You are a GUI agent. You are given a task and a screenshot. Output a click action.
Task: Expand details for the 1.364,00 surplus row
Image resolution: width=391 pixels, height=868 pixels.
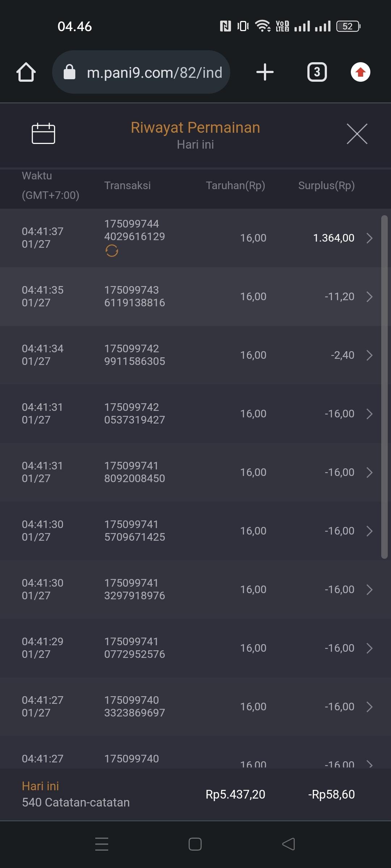coord(369,238)
